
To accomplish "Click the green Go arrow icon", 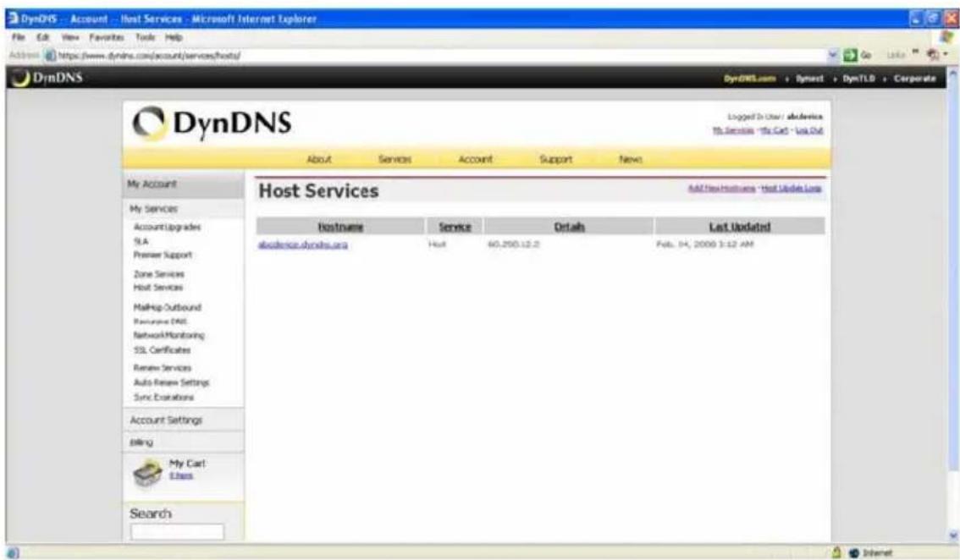I will 850,55.
